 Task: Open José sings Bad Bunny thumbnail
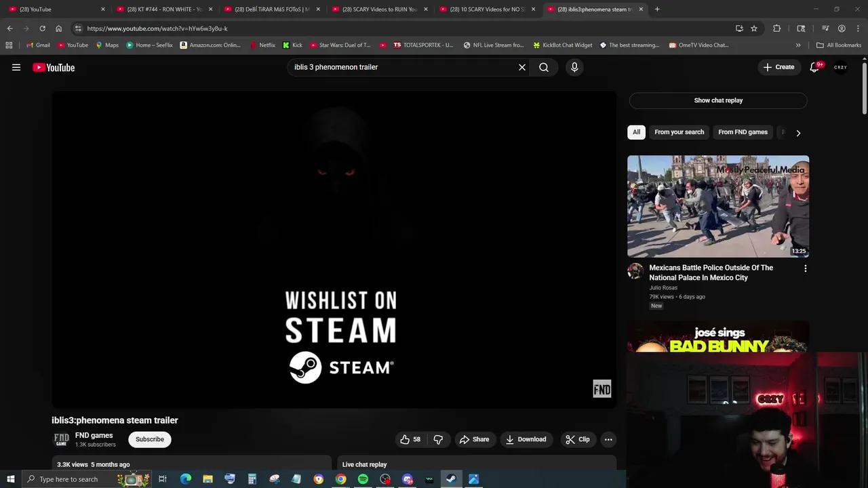(x=718, y=337)
